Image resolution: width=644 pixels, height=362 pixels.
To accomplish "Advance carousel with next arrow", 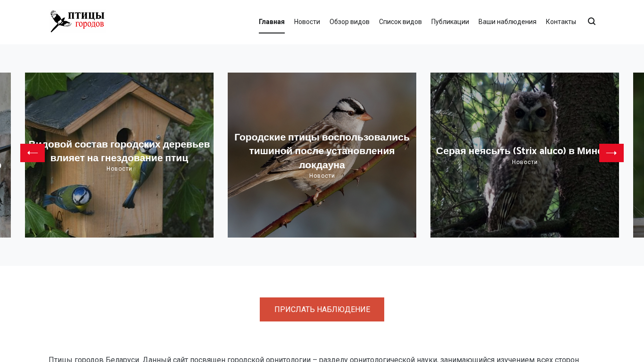I will point(611,153).
